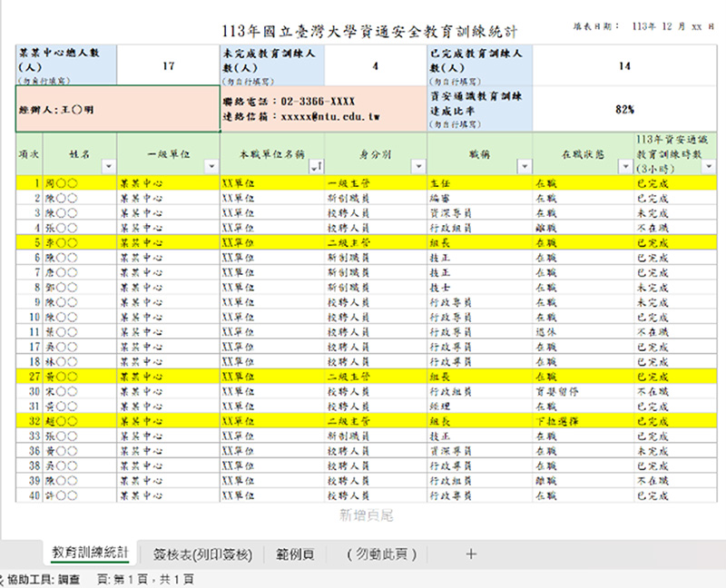Select the 一級主管 cell in row 1
This screenshot has height=588, width=726.
click(376, 183)
